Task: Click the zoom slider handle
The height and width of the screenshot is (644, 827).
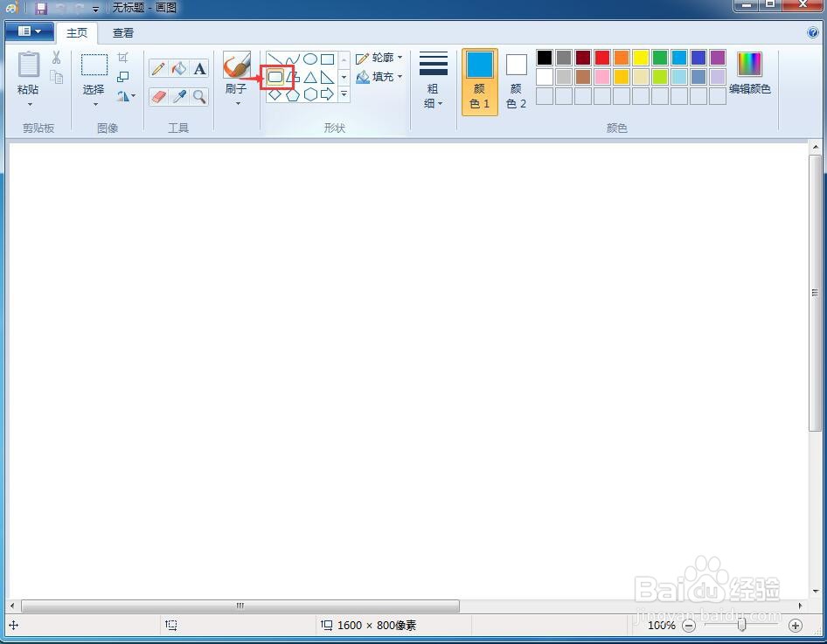Action: (x=742, y=625)
